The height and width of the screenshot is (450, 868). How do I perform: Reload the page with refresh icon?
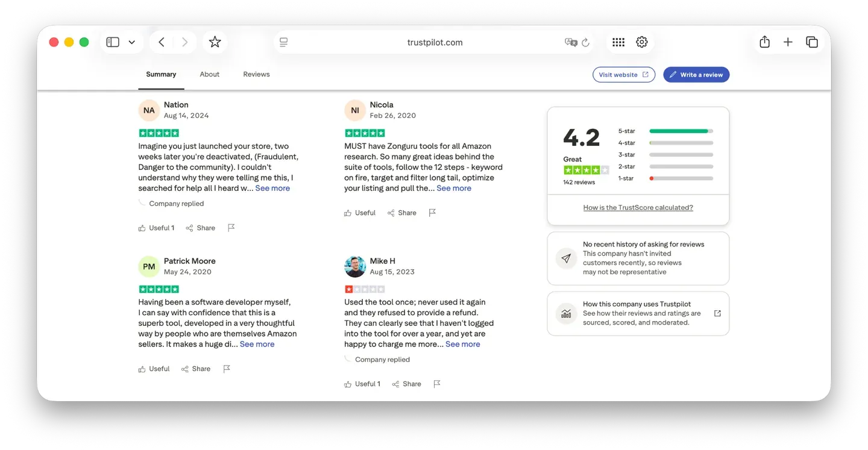(x=585, y=42)
